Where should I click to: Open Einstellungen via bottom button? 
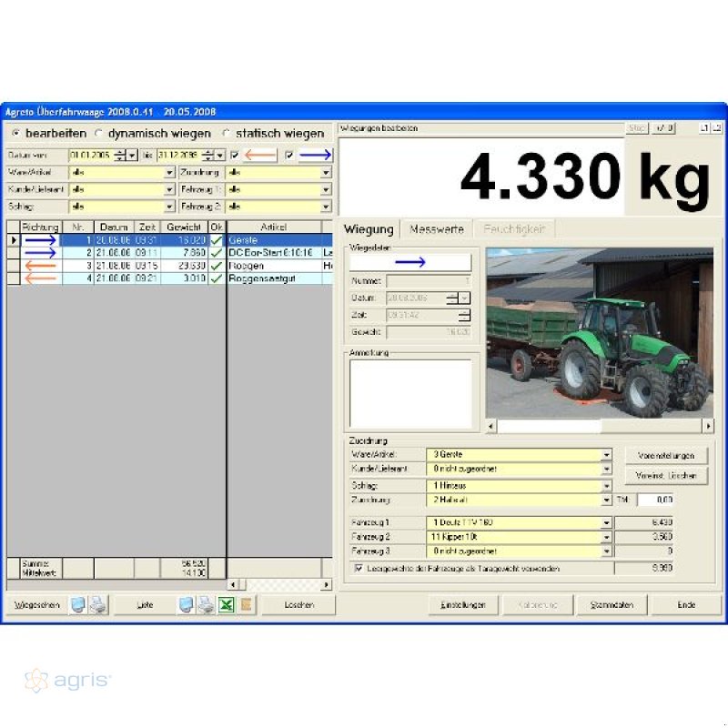click(463, 605)
